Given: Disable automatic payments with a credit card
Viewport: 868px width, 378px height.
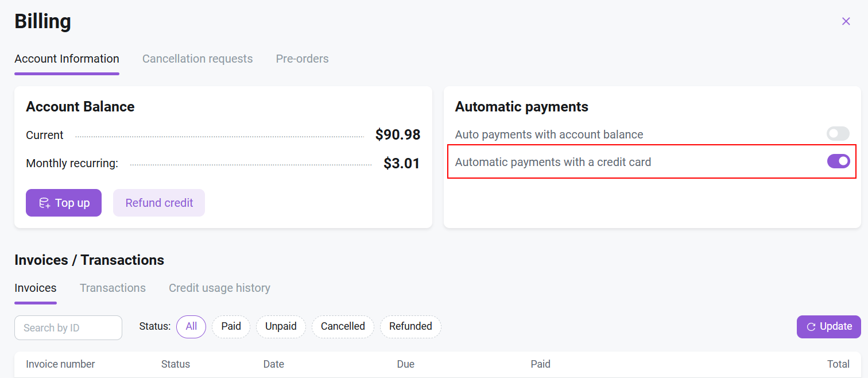Looking at the screenshot, I should coord(838,161).
